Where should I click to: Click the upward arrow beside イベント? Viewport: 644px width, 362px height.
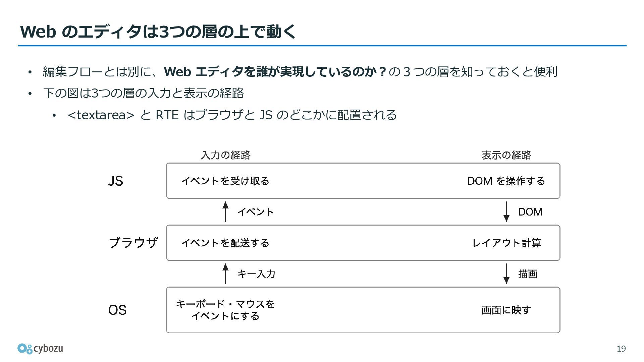coord(225,212)
